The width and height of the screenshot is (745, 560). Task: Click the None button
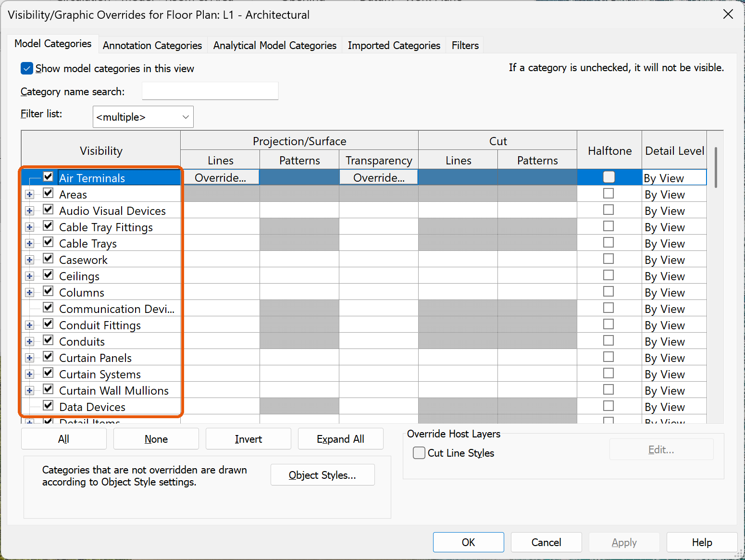click(156, 439)
